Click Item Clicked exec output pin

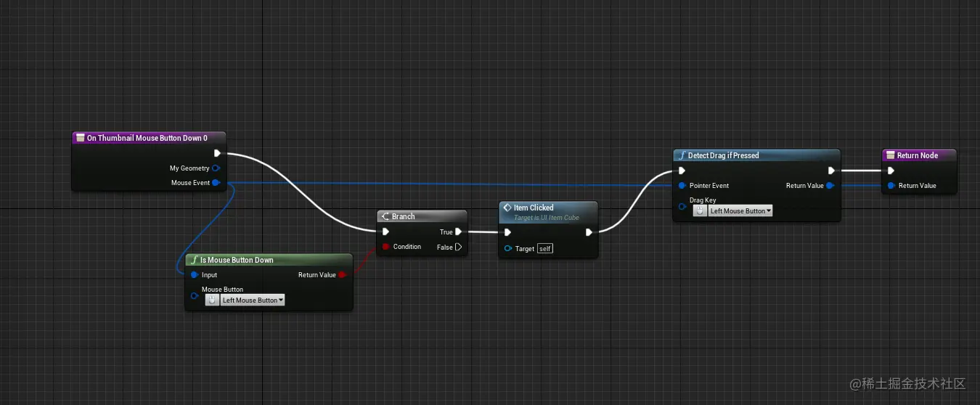tap(589, 232)
